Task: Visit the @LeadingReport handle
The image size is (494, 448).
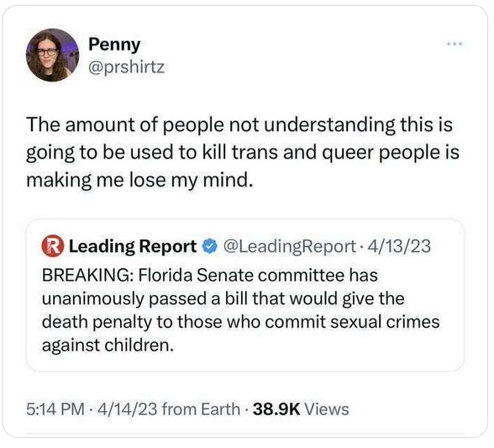Action: 289,246
